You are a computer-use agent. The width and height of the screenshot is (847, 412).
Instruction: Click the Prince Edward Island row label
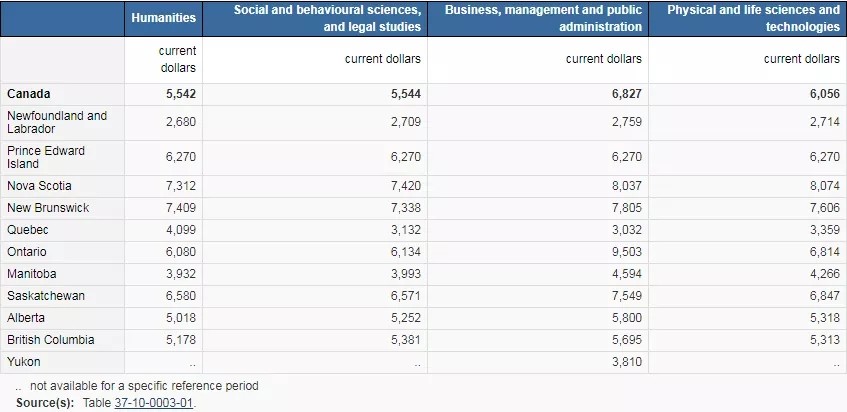point(46,157)
